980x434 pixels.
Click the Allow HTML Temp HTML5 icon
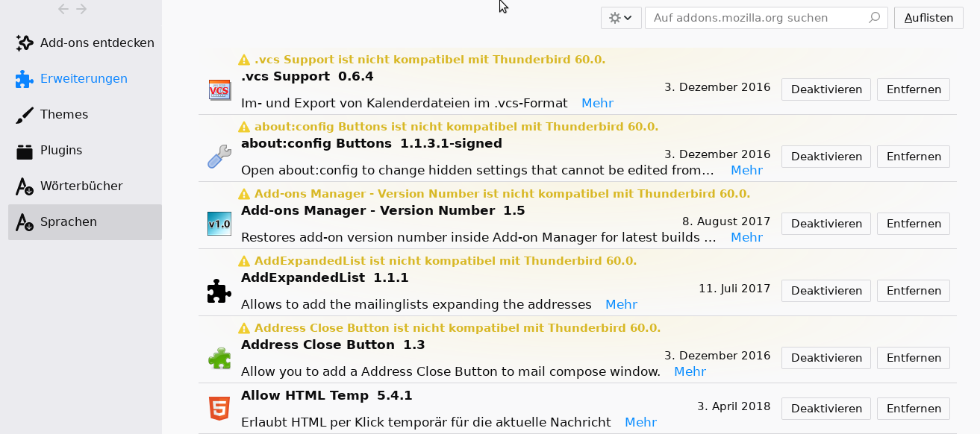click(219, 409)
